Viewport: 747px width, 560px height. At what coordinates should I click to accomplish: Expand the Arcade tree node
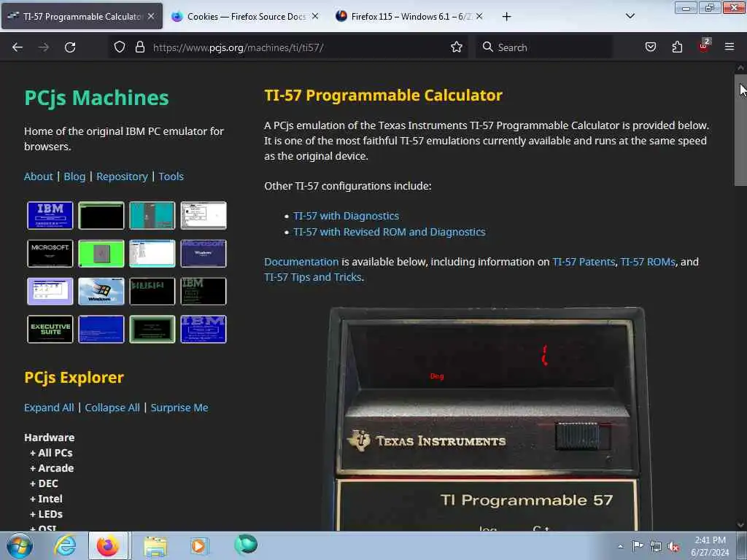(52, 468)
